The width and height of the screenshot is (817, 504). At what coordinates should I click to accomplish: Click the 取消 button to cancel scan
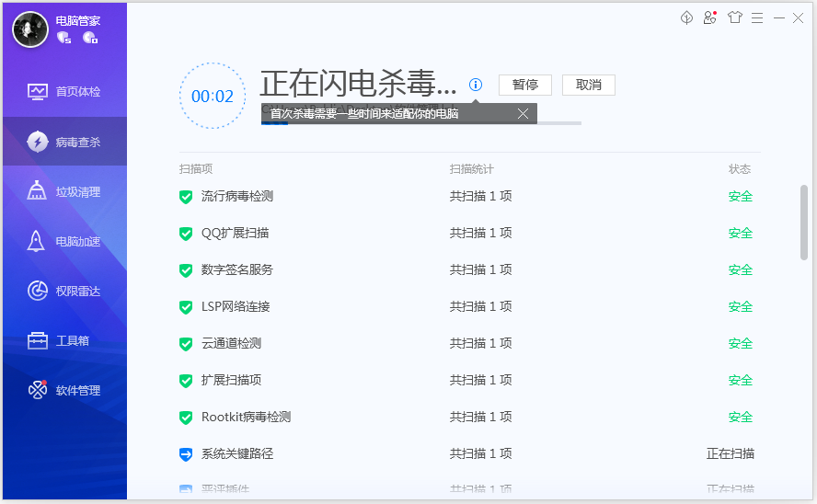point(589,85)
